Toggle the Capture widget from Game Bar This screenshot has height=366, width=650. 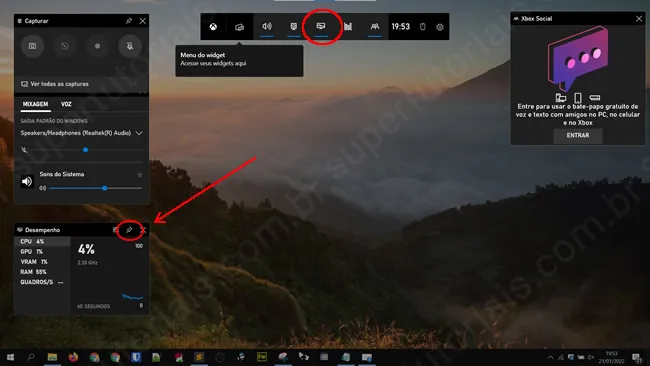click(x=294, y=27)
